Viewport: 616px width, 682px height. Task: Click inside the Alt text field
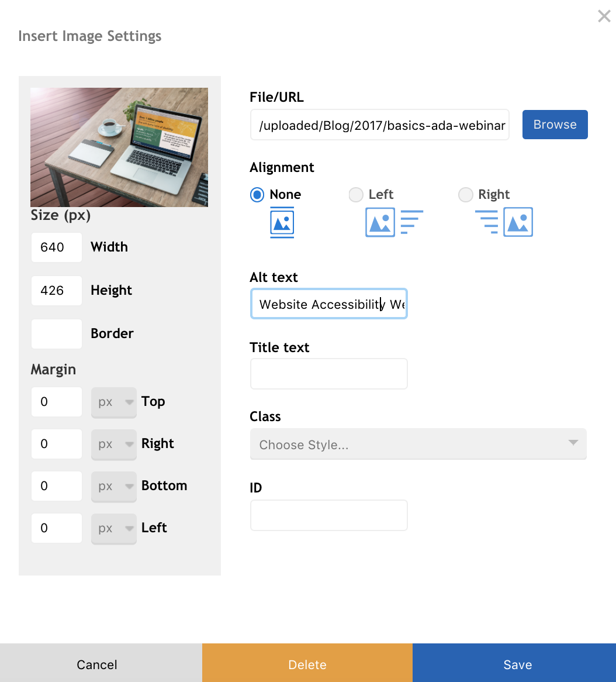[328, 304]
